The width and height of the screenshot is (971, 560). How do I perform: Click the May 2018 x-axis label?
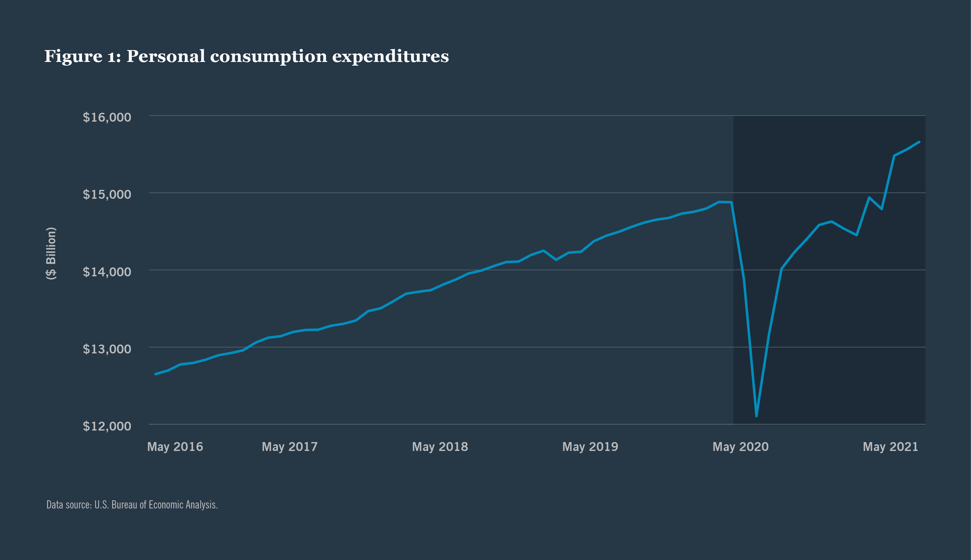[x=440, y=447]
